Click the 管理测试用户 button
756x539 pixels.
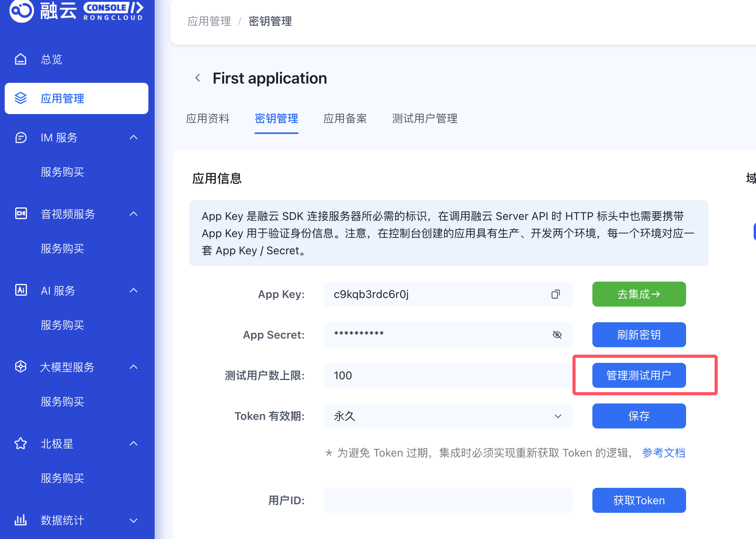639,375
